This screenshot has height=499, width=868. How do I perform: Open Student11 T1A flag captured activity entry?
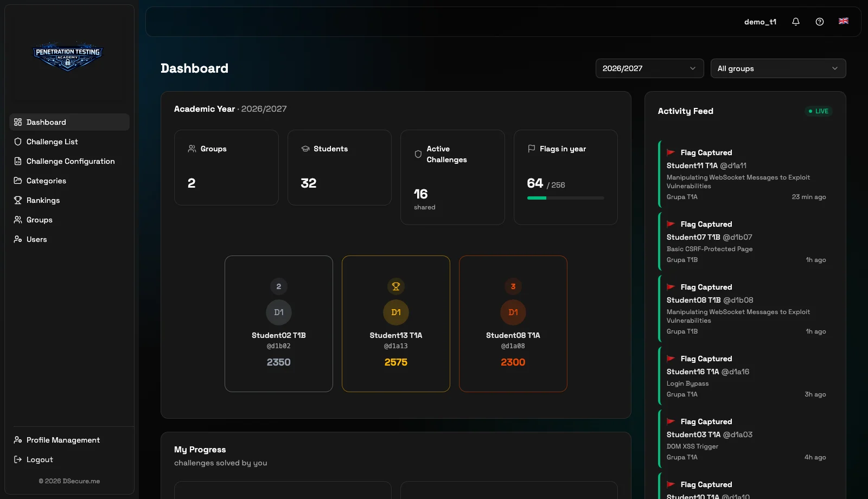click(745, 174)
